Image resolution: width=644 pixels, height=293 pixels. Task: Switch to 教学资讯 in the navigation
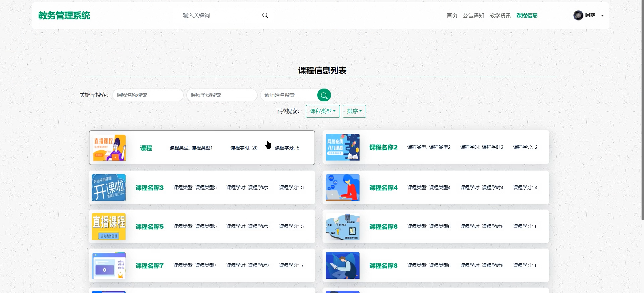(x=500, y=15)
